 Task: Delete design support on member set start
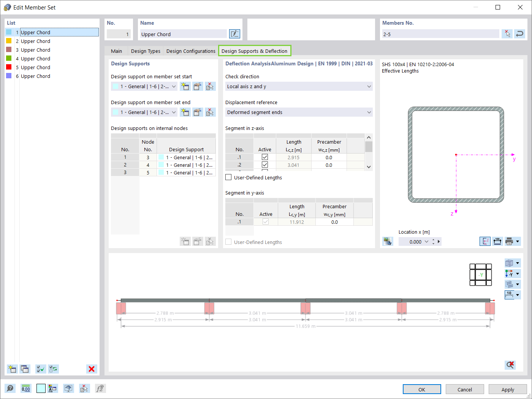[210, 86]
